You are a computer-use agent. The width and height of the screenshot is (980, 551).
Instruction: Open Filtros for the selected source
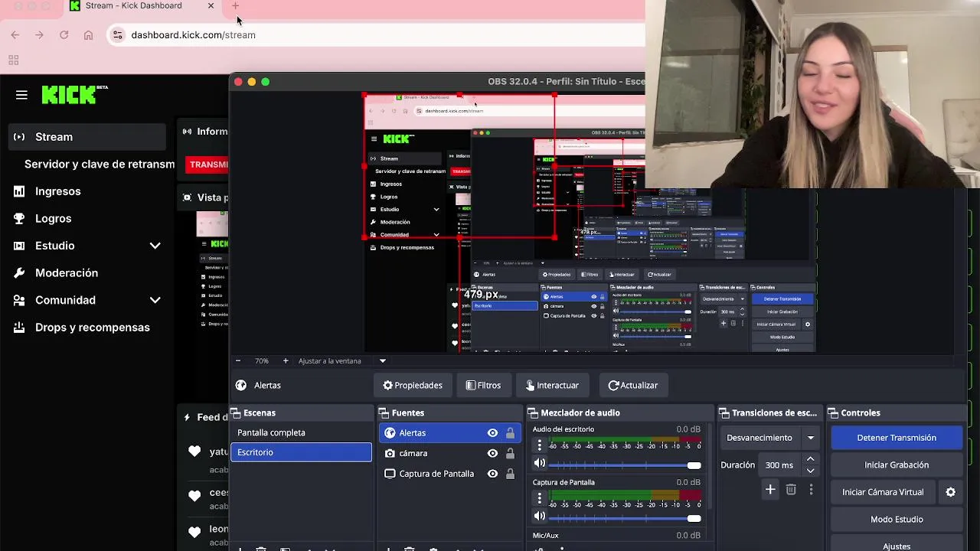[x=483, y=385]
